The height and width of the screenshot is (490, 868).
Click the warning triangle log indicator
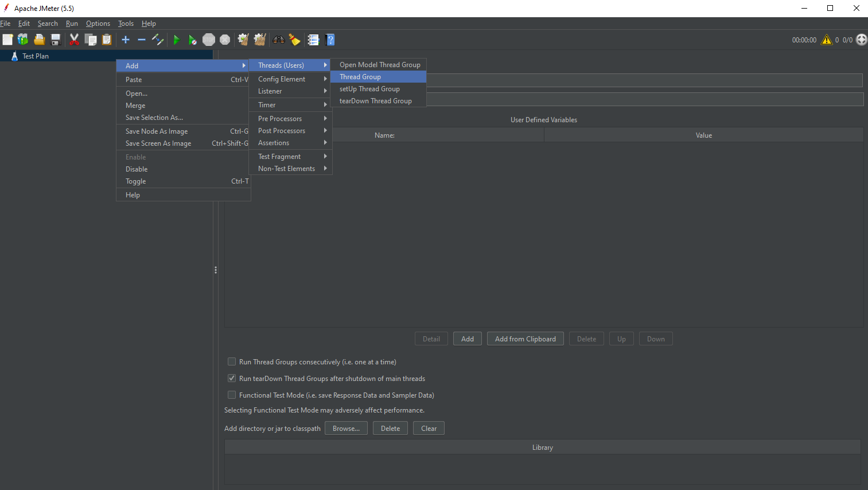click(x=827, y=40)
